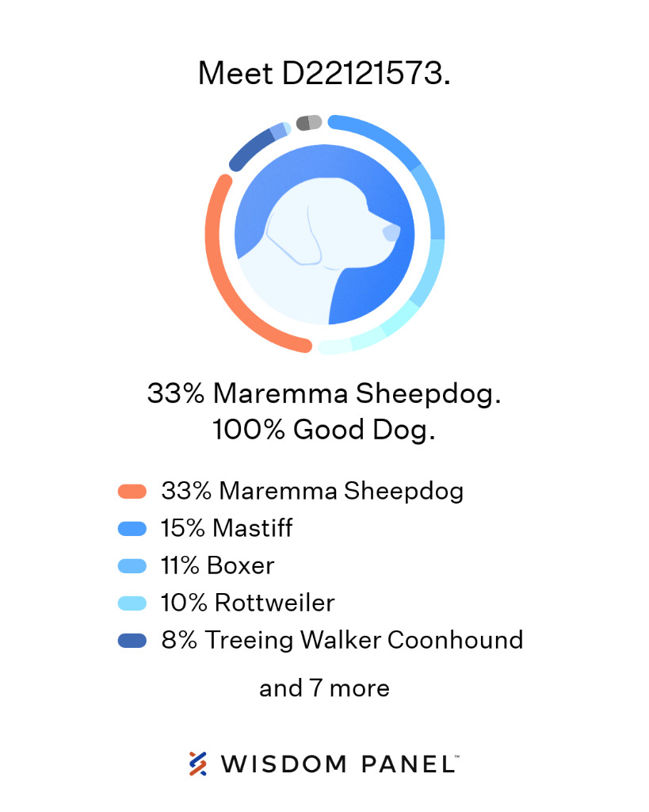Click the Wisdom Panel logo icon
Viewport: 649px width, 812px height.
click(x=197, y=763)
